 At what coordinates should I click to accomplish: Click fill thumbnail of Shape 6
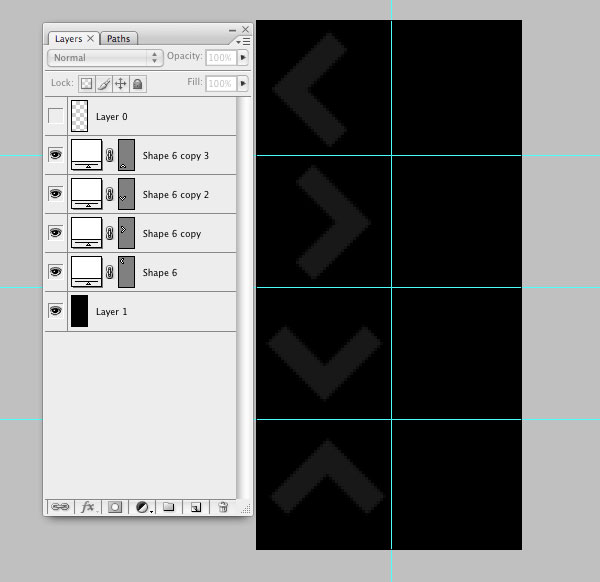86,272
